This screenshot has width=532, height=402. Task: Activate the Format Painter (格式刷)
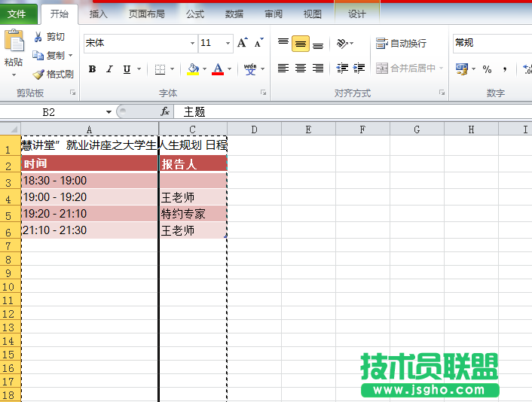tap(54, 75)
